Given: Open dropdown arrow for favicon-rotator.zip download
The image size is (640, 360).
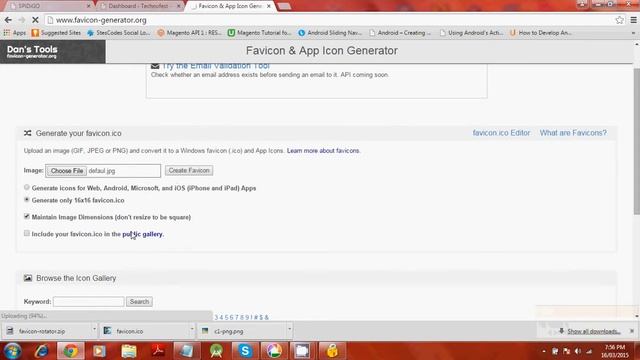Looking at the screenshot, I should (x=94, y=330).
